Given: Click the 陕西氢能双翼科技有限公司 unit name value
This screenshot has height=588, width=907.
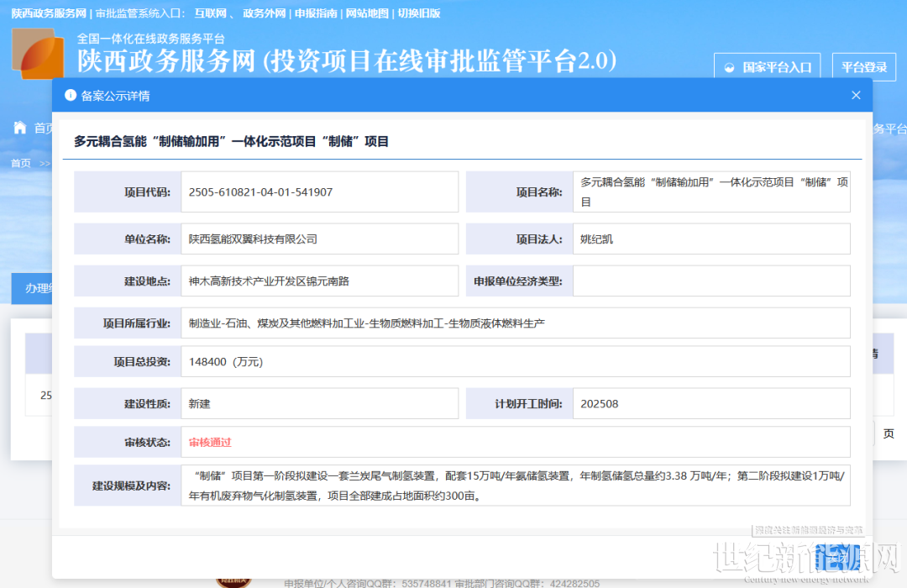Looking at the screenshot, I should tap(253, 239).
